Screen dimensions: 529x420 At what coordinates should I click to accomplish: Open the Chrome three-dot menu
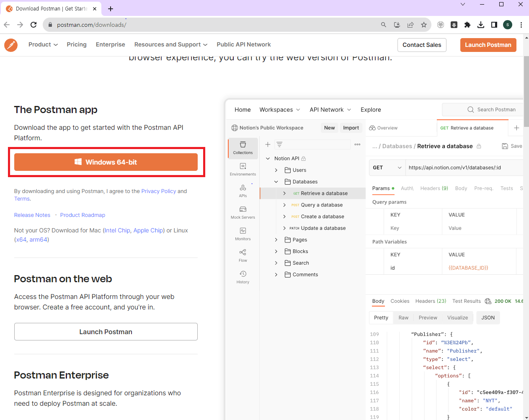click(521, 25)
